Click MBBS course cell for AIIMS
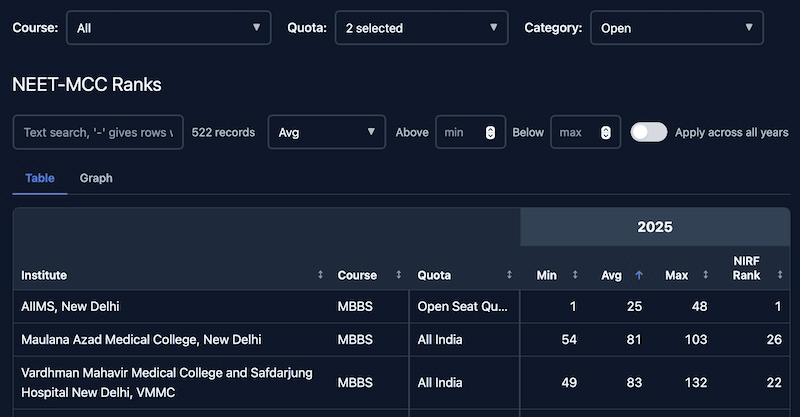Screen dimensions: 800x417 pyautogui.click(x=355, y=306)
